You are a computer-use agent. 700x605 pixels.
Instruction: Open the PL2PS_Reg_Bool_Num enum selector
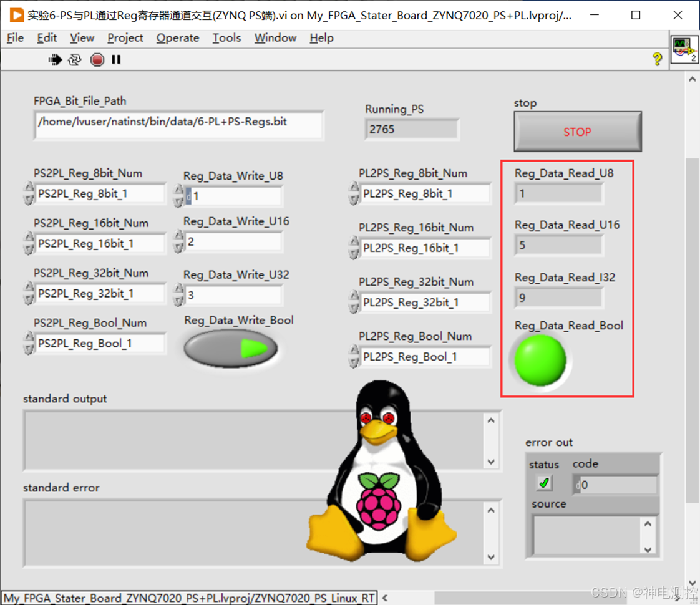(x=425, y=357)
